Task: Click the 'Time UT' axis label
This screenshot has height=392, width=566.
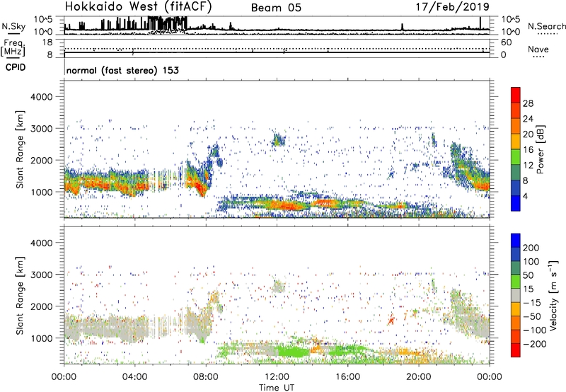Action: (277, 388)
